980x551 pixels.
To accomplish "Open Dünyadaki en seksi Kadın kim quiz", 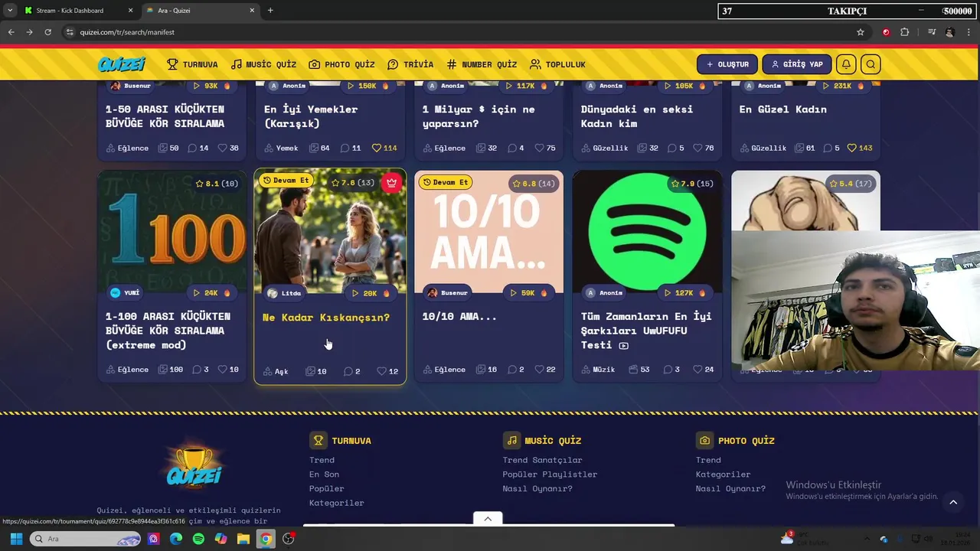I will (x=637, y=116).
